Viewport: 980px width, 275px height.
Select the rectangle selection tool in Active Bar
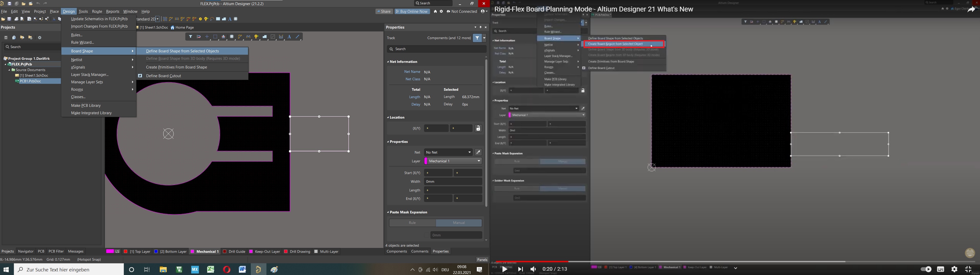215,37
